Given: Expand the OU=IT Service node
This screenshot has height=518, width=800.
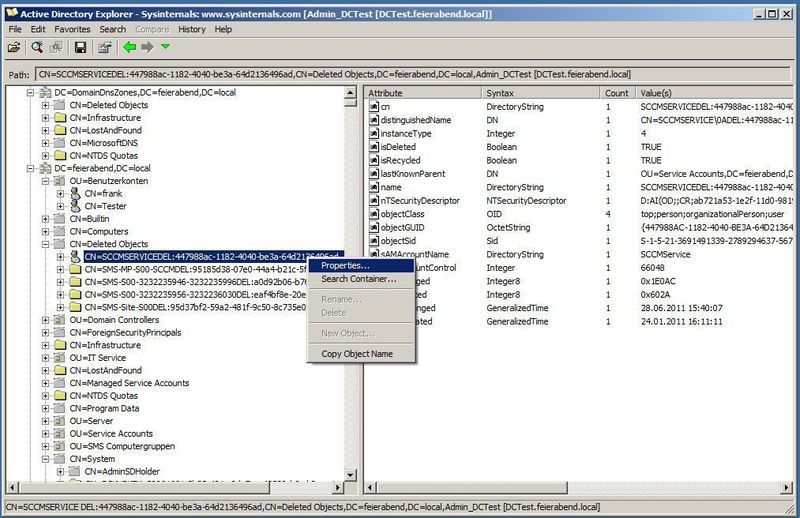Looking at the screenshot, I should click(x=45, y=358).
